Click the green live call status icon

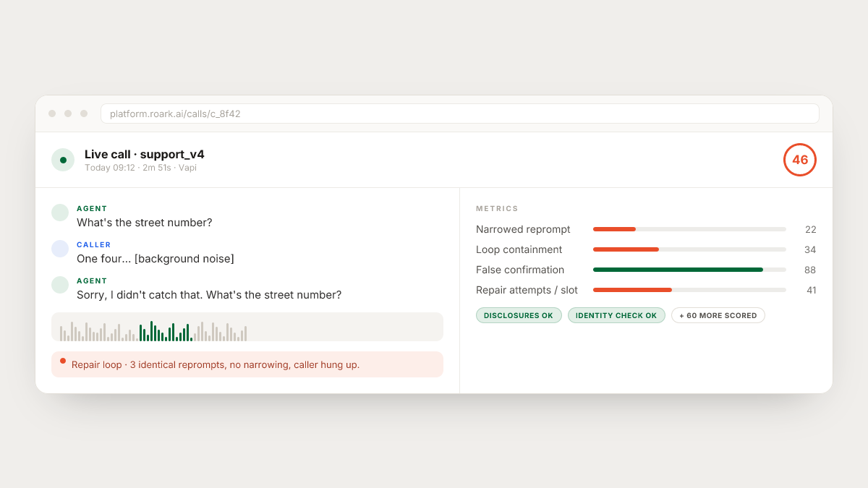point(63,160)
